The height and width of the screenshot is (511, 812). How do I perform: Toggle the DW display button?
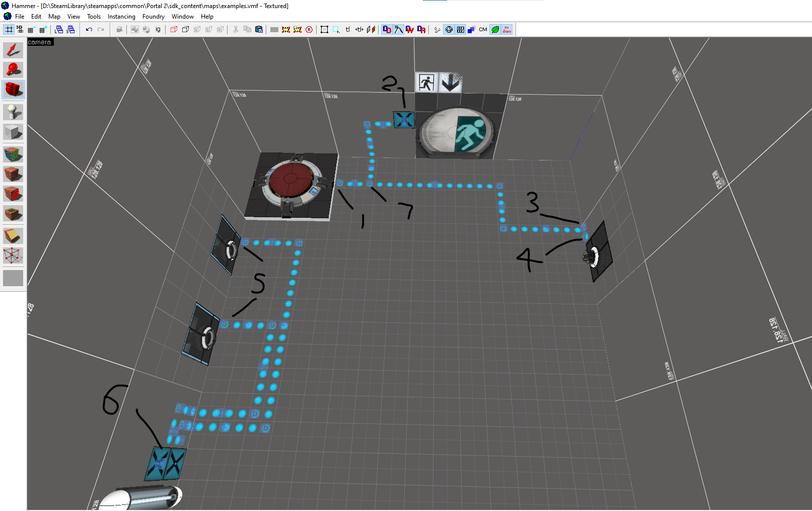pyautogui.click(x=410, y=30)
